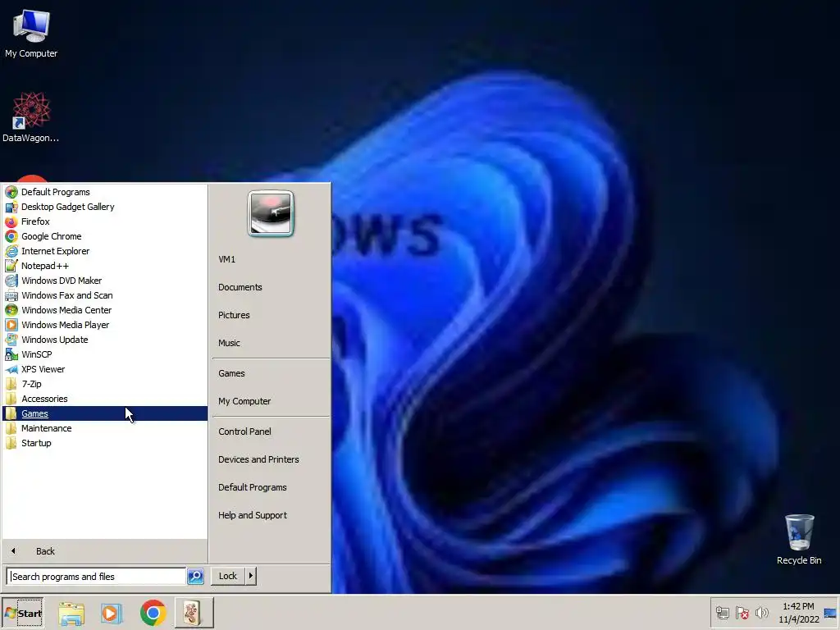Open Internet Explorer from programs list
840x630 pixels.
(105, 251)
